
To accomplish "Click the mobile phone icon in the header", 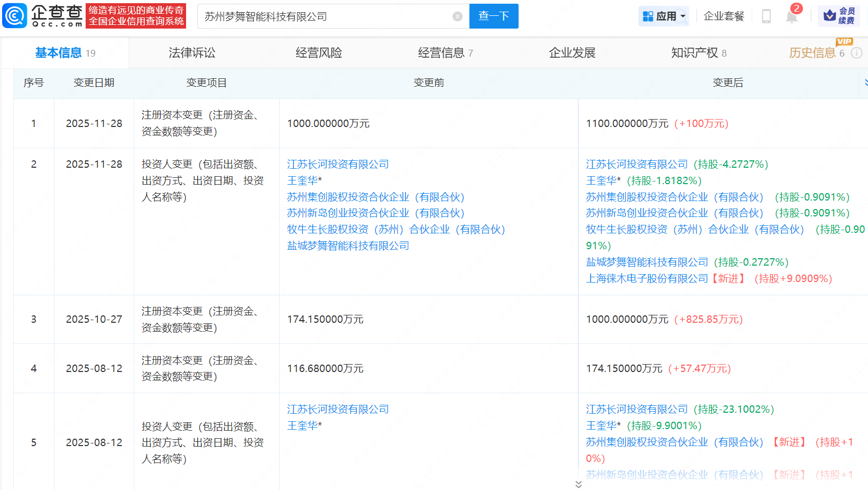I will click(x=766, y=16).
